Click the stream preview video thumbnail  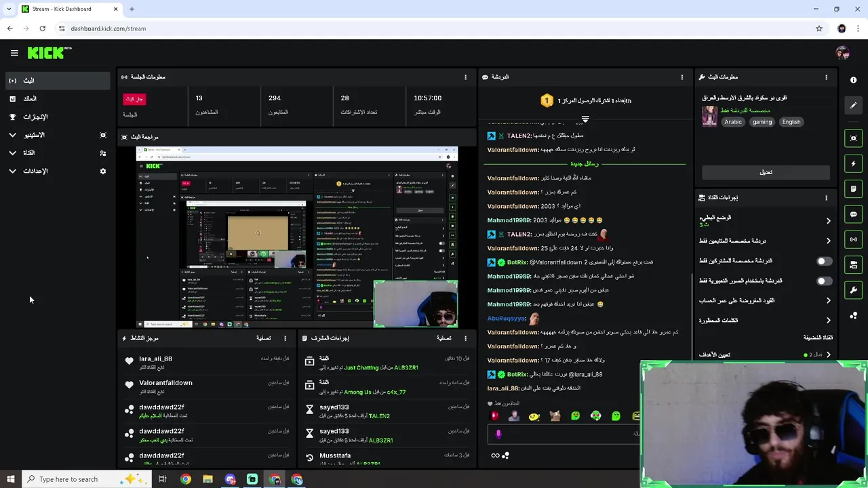coord(297,237)
